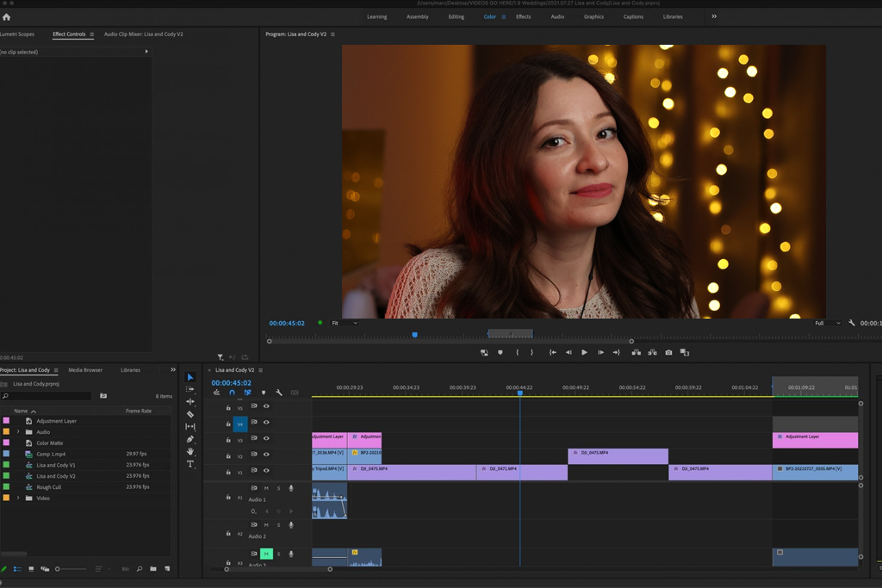The width and height of the screenshot is (882, 588).
Task: Switch Project panel to Icon view
Action: (31, 569)
